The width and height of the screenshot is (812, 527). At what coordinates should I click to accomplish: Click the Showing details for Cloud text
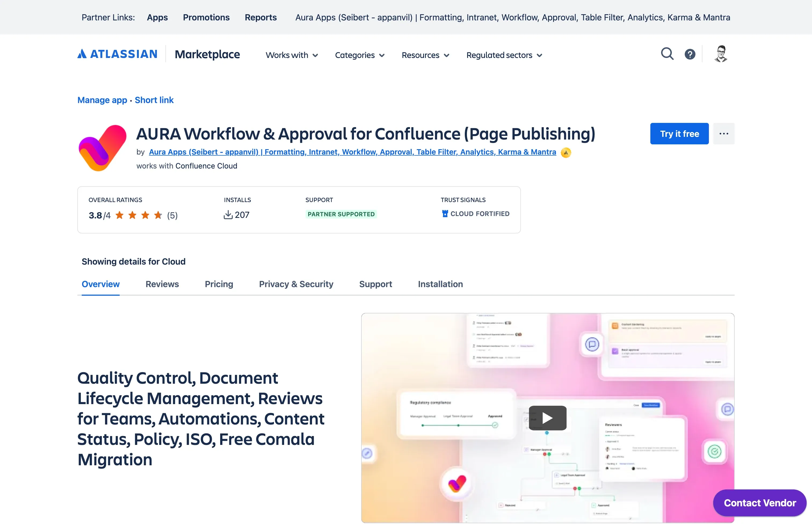[x=133, y=261]
